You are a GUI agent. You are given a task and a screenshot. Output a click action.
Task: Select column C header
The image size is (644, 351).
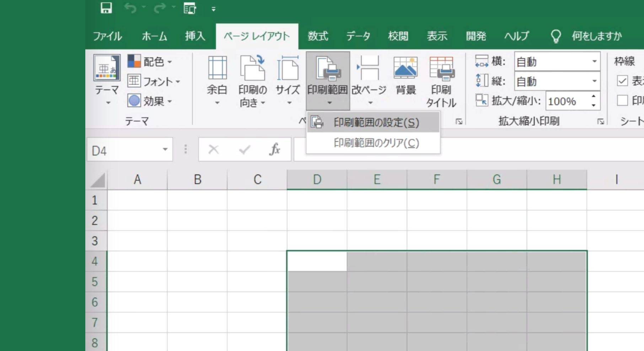point(257,179)
